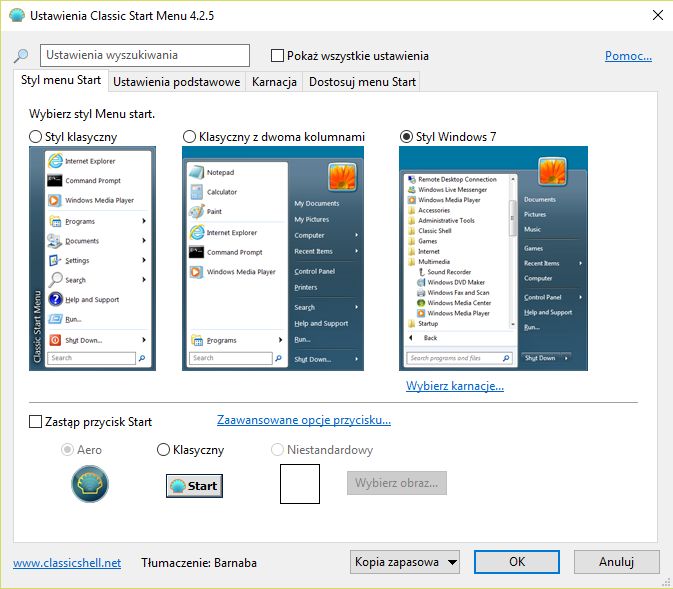Viewport: 673px width, 589px height.
Task: Click Calculator icon in two-column preview
Action: coord(197,192)
